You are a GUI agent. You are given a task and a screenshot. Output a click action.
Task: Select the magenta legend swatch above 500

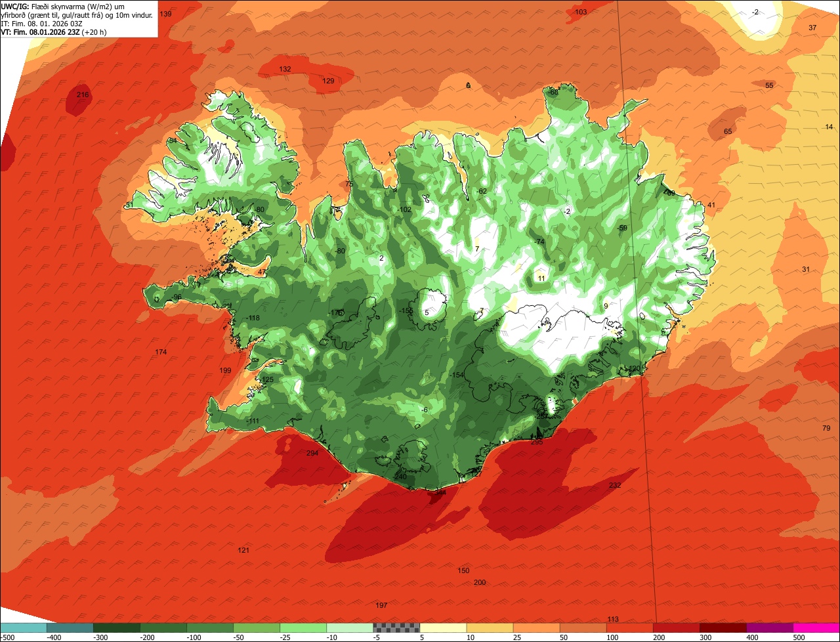coord(816,628)
